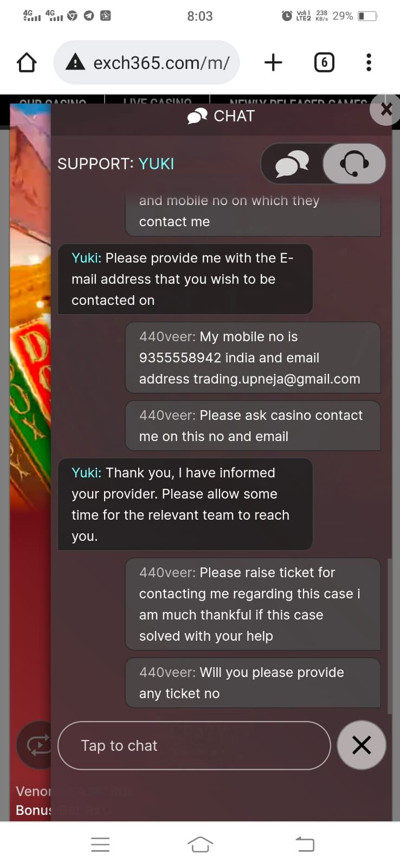Click the chat scrollbar on the right edge
This screenshot has width=400, height=868.
click(x=389, y=635)
